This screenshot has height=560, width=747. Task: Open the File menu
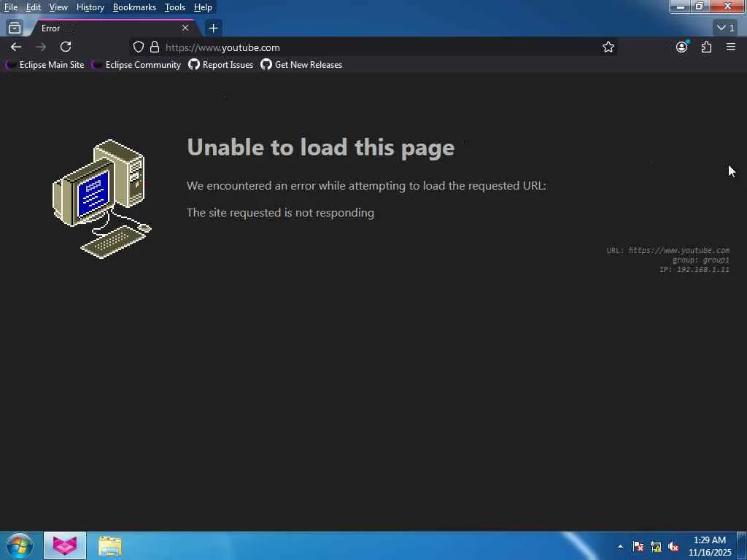tap(11, 7)
